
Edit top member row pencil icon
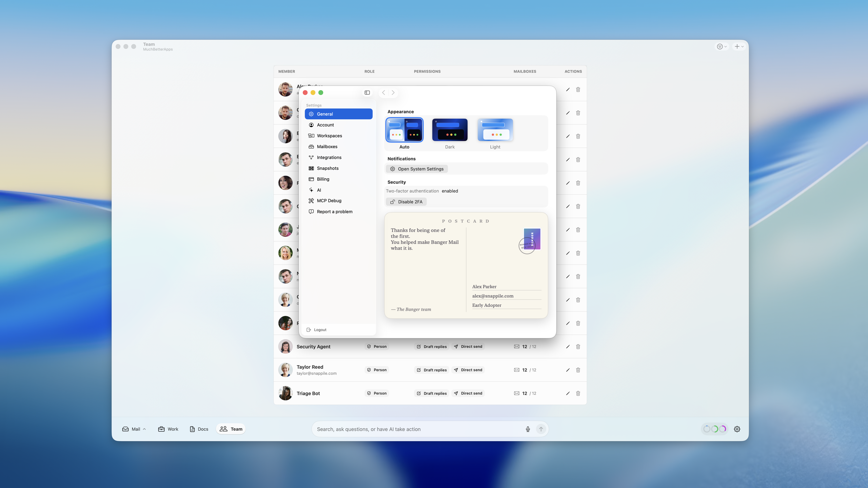tap(568, 89)
